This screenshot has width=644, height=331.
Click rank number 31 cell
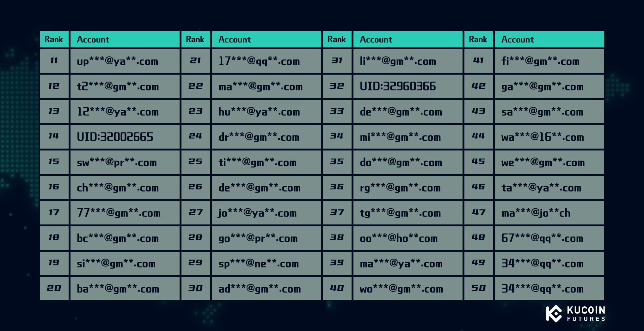click(x=337, y=61)
